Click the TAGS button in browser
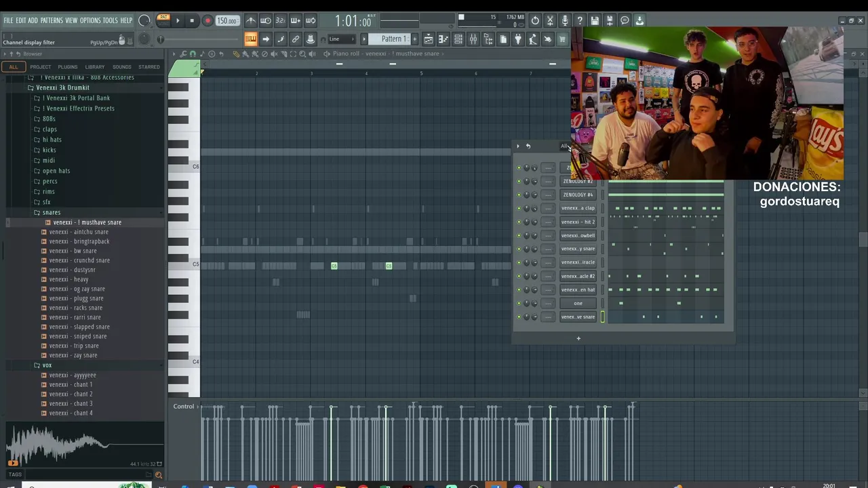Screen dimensions: 868x488 (15, 474)
